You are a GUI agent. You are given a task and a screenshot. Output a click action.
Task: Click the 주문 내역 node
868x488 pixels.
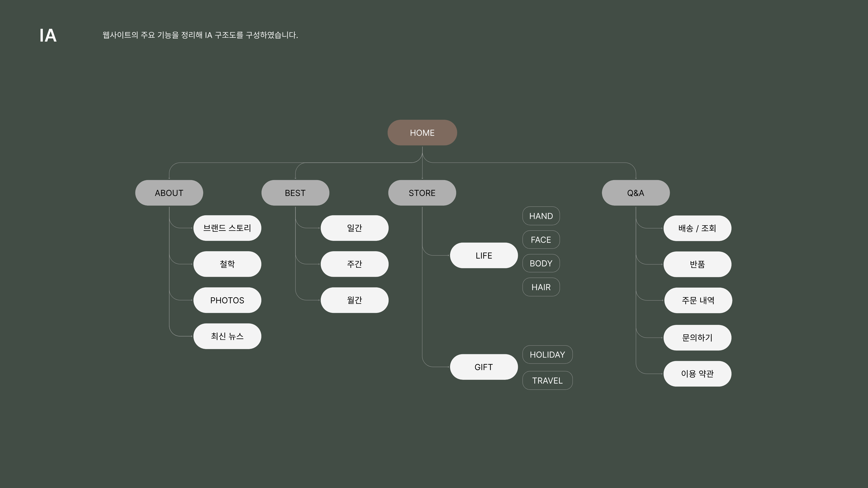(698, 300)
